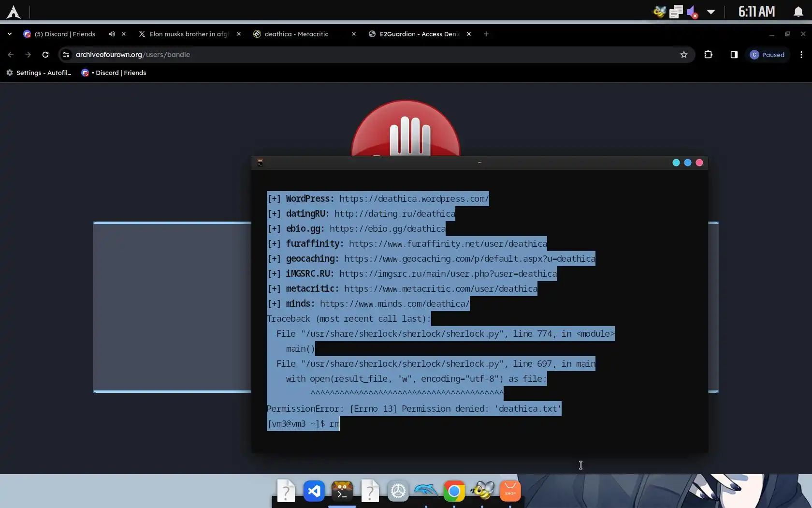The height and width of the screenshot is (508, 812).
Task: Open the Chrome three-dot menu
Action: click(x=801, y=55)
